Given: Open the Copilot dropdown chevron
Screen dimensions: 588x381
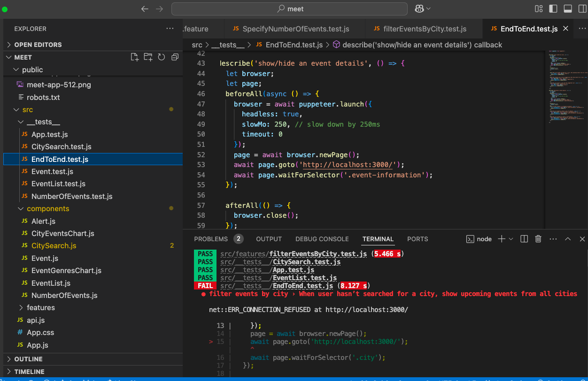Looking at the screenshot, I should (x=428, y=9).
